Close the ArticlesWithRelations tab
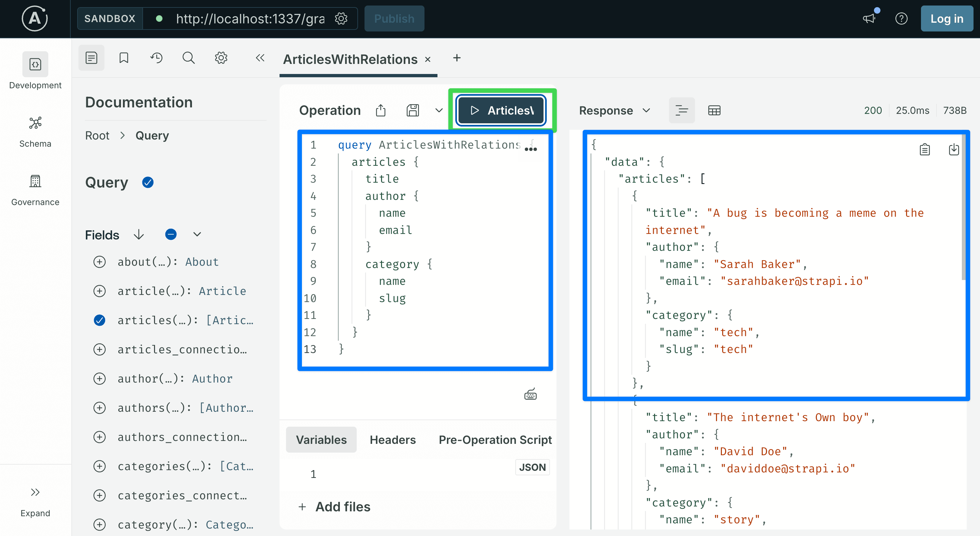Viewport: 980px width, 536px height. pos(428,59)
